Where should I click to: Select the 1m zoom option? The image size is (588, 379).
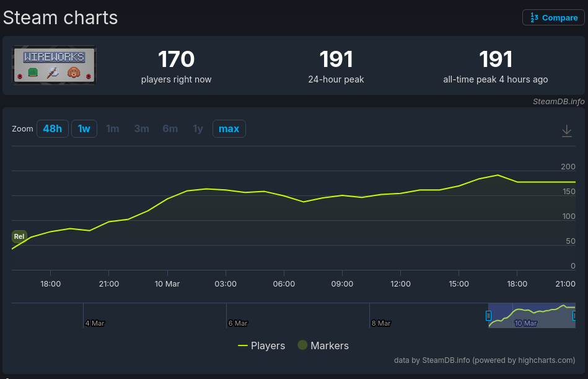tap(113, 128)
